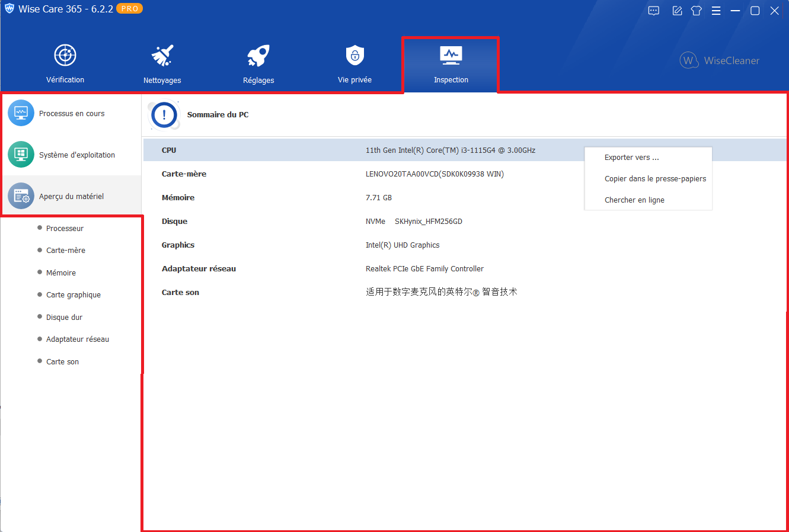Open the Réglages tab

click(x=258, y=64)
